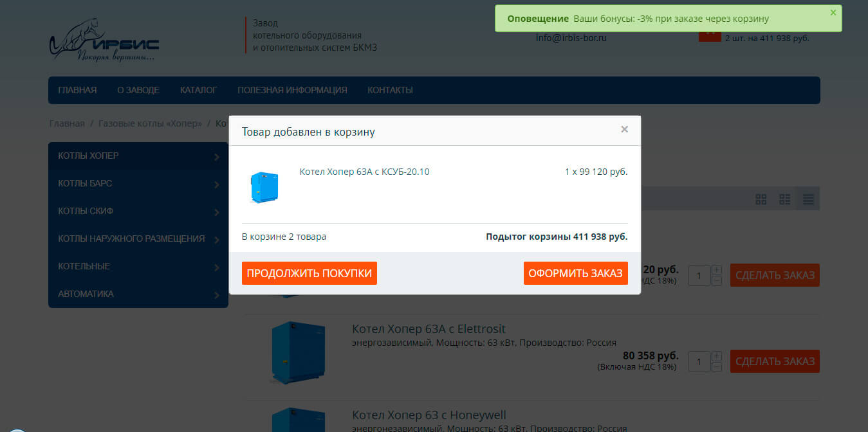Select the compact table lines view icon
868x432 pixels.
[808, 199]
